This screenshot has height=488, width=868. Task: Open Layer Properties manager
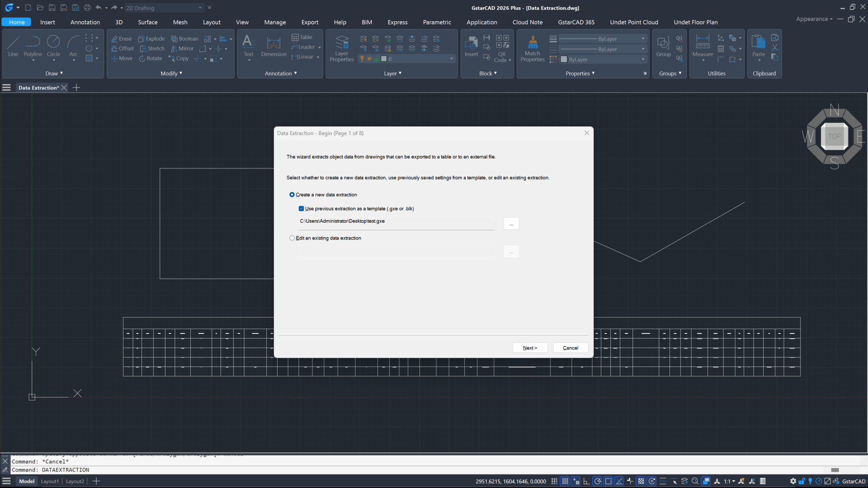[342, 48]
